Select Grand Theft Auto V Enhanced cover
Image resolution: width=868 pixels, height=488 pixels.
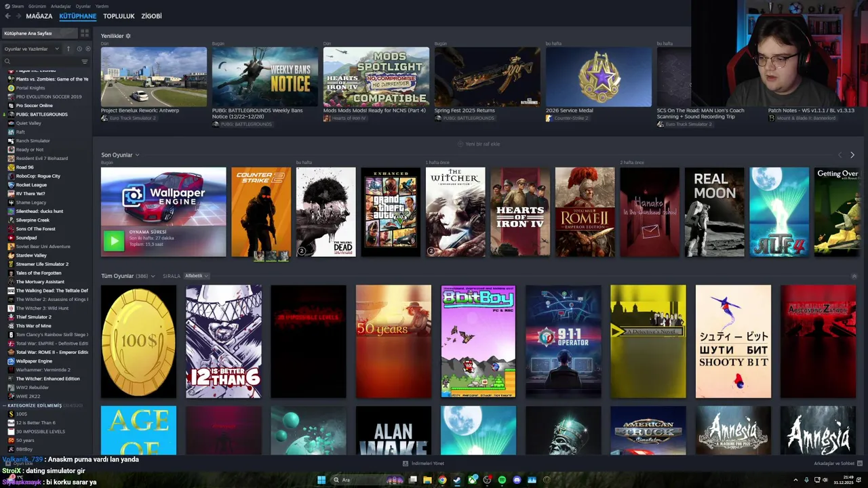coord(391,212)
